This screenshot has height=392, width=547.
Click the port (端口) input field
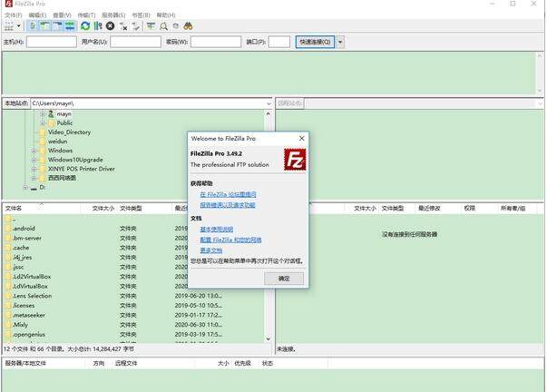(279, 43)
